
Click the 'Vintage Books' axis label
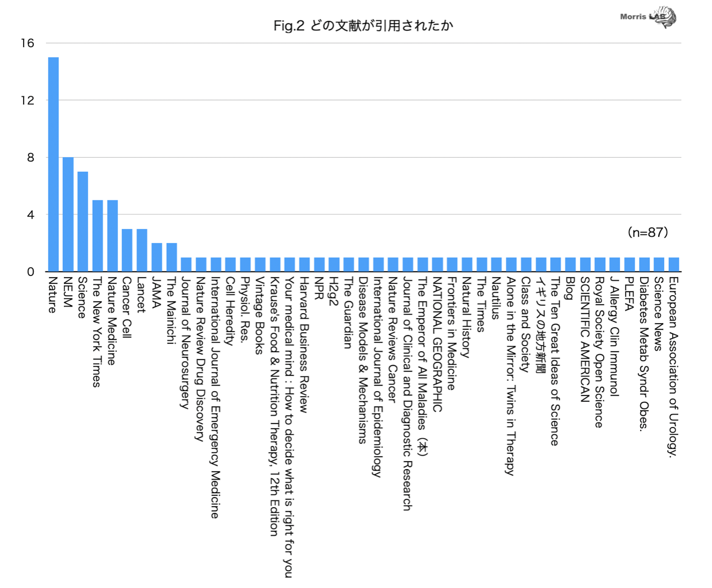pos(259,315)
